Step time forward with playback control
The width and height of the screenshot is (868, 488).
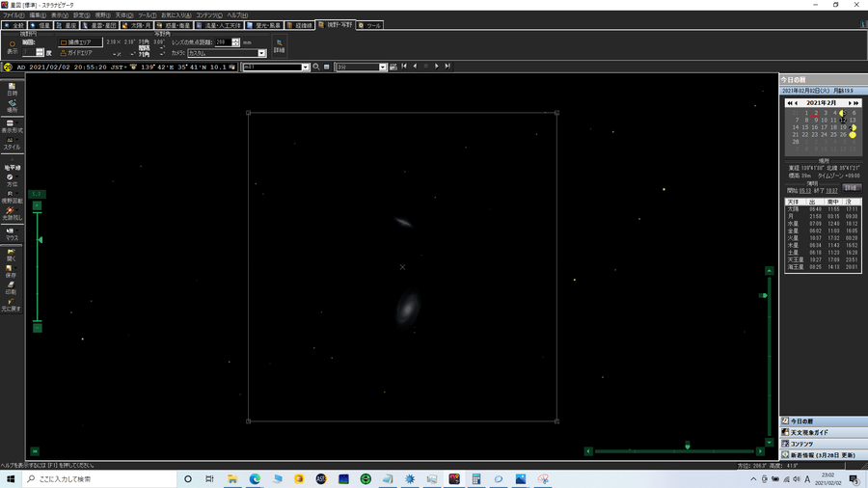437,67
